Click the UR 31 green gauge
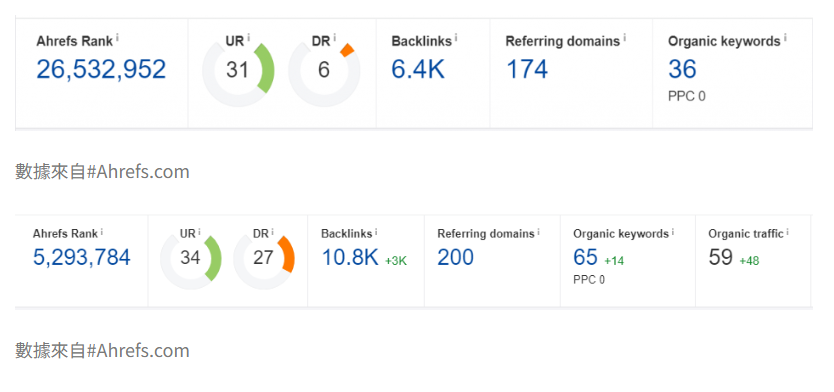This screenshot has height=392, width=834. coord(238,70)
